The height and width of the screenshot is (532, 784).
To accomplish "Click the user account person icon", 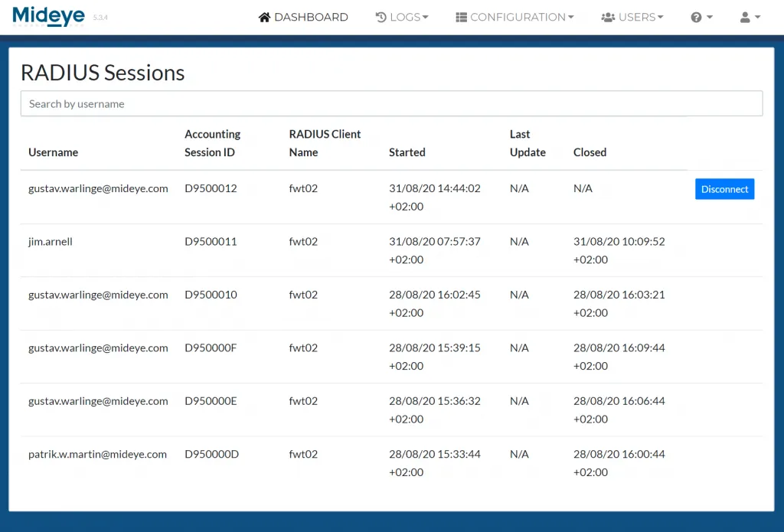I will point(746,16).
